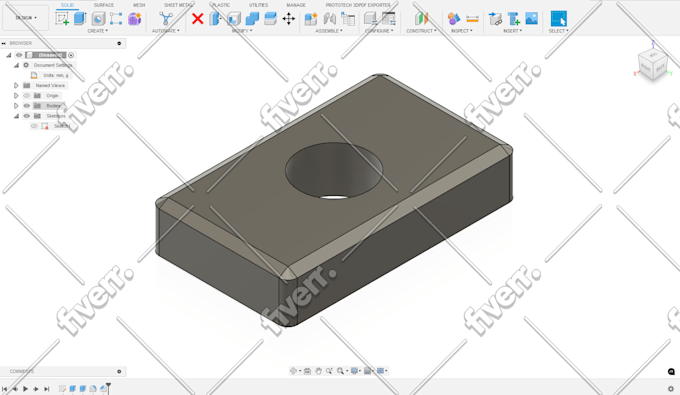Click the Interference shapes icon in Inspect
Screen dimensions: 680x395
(x=454, y=19)
